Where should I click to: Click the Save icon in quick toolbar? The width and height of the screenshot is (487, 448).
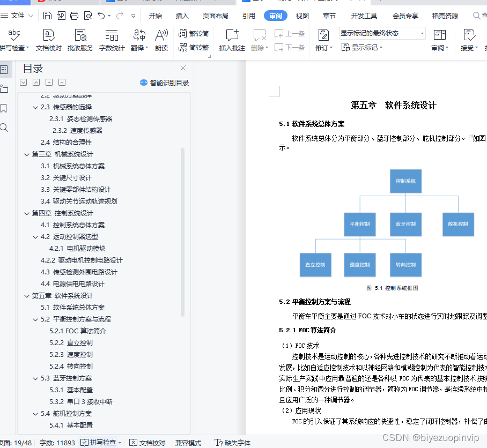point(47,16)
